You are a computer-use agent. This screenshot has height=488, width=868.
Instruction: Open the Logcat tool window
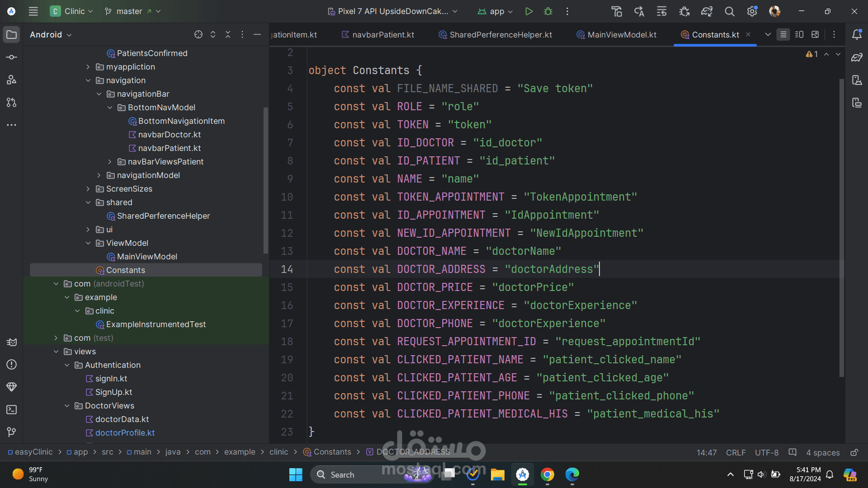12,342
